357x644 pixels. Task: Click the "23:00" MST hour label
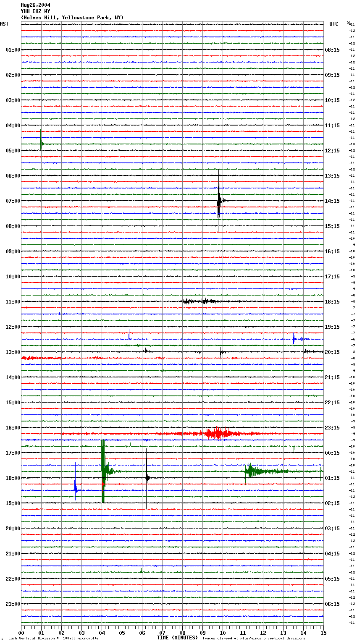pyautogui.click(x=13, y=604)
